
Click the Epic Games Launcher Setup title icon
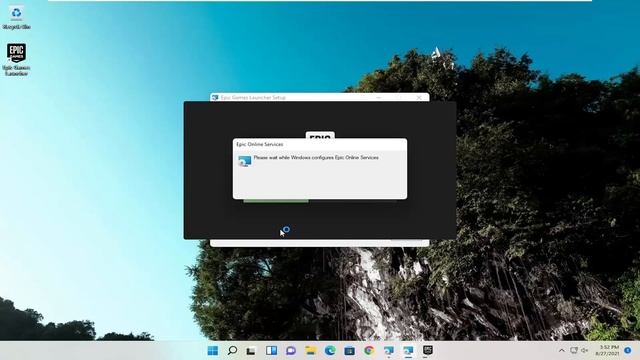[215, 98]
